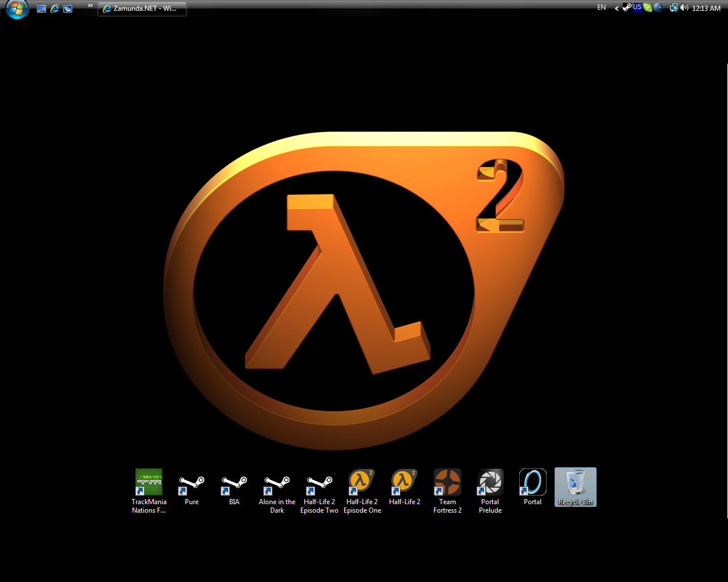Launch Internet Explorer from Quick Launch
Image resolution: width=728 pixels, height=582 pixels.
55,9
